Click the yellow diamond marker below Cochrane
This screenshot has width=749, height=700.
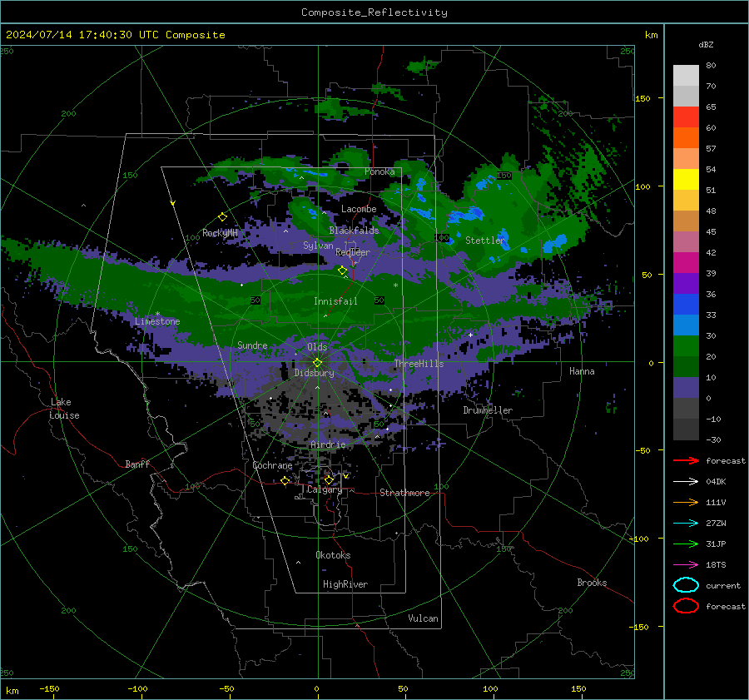click(x=285, y=480)
